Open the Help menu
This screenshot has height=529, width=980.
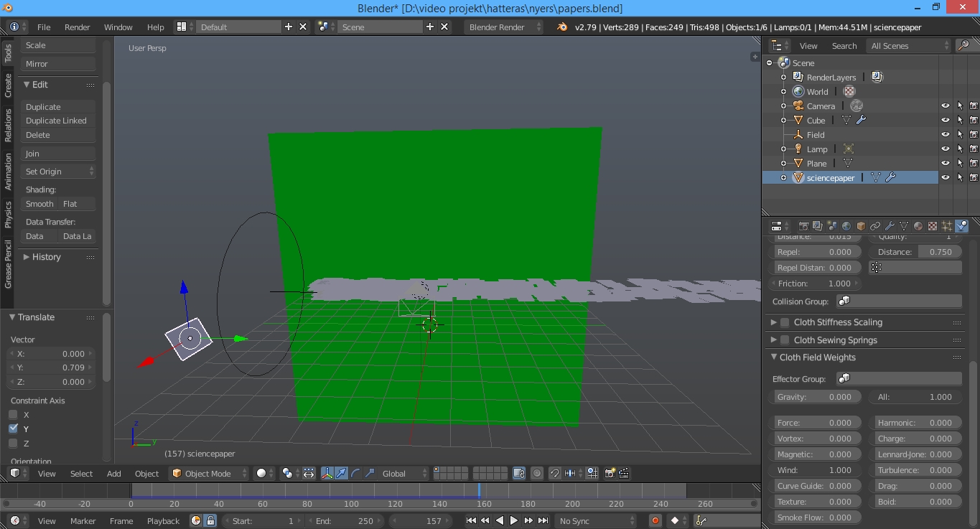pos(156,27)
